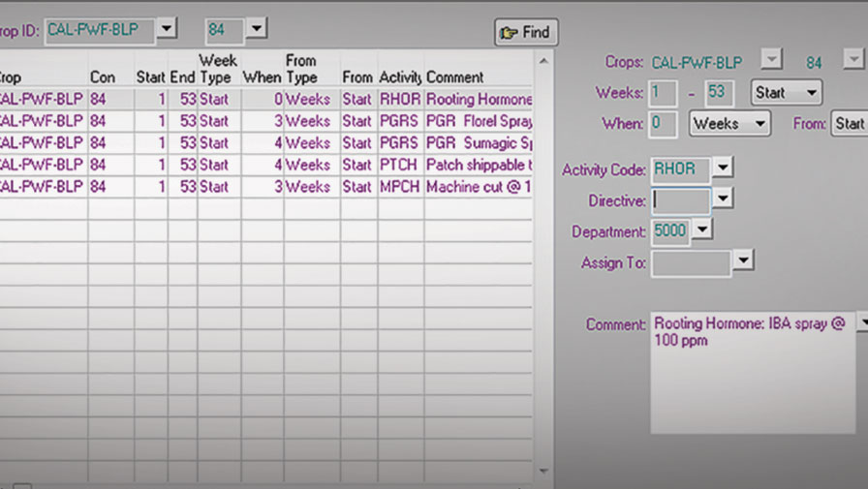Click the Crop cell in the MPCH row
Viewport: 868px width, 489px height.
(x=44, y=187)
